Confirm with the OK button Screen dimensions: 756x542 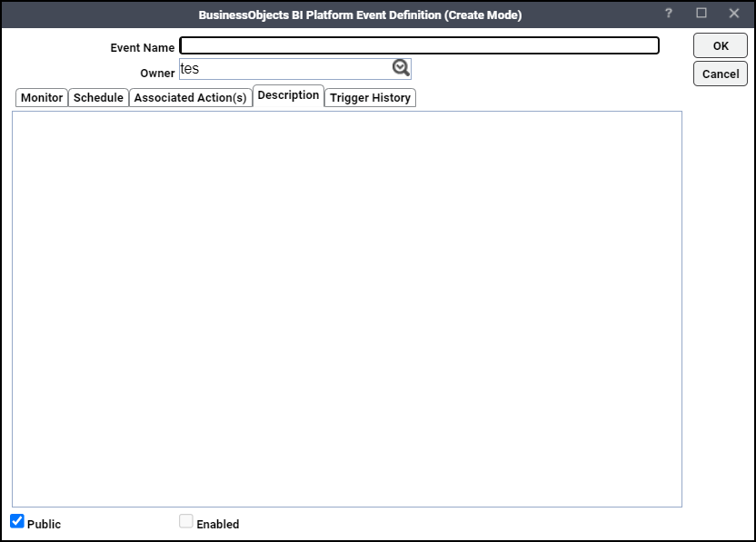coord(721,45)
